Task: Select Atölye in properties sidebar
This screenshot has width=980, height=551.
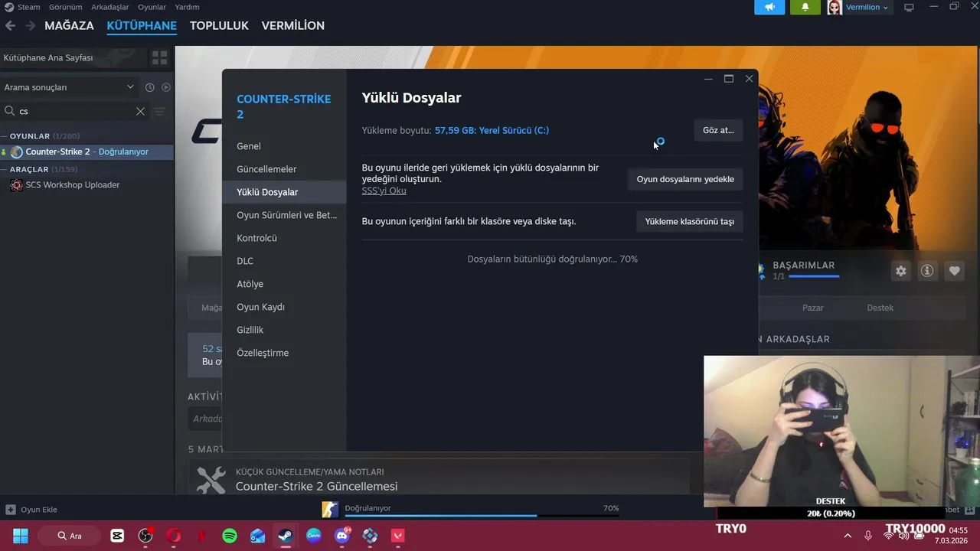Action: coord(284,284)
